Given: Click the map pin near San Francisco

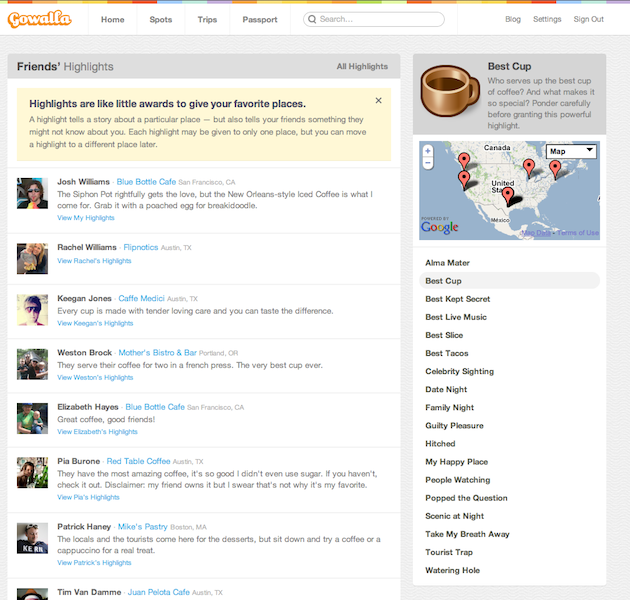Looking at the screenshot, I should pos(464,178).
